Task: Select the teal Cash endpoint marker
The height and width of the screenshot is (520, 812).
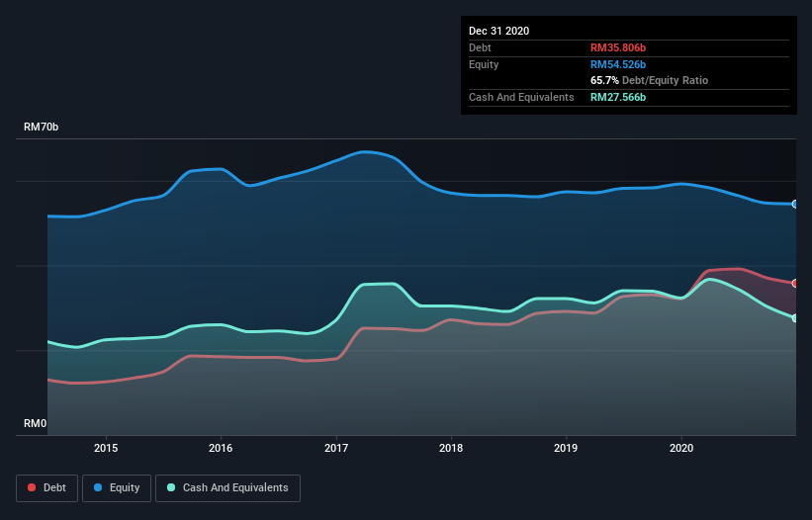Action: 795,318
